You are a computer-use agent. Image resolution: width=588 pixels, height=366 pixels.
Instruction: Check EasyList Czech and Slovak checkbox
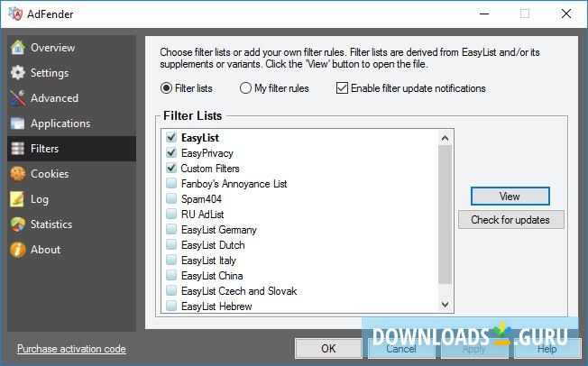171,290
